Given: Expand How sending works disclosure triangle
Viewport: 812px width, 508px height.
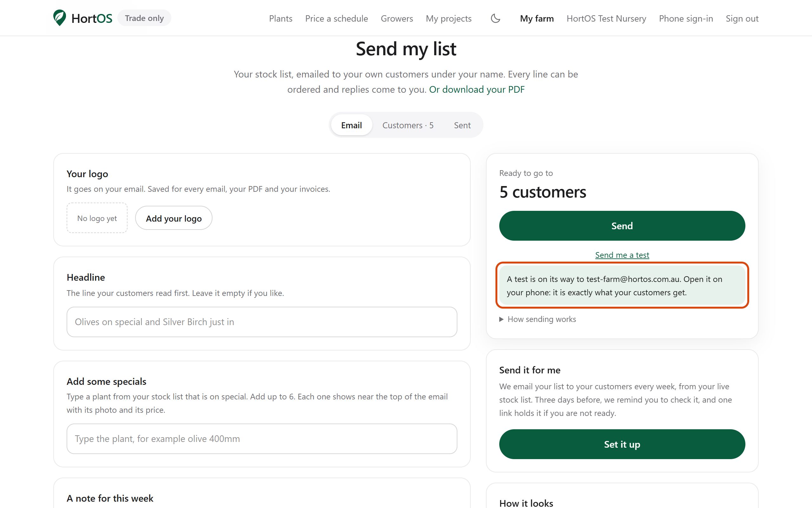Looking at the screenshot, I should tap(501, 319).
